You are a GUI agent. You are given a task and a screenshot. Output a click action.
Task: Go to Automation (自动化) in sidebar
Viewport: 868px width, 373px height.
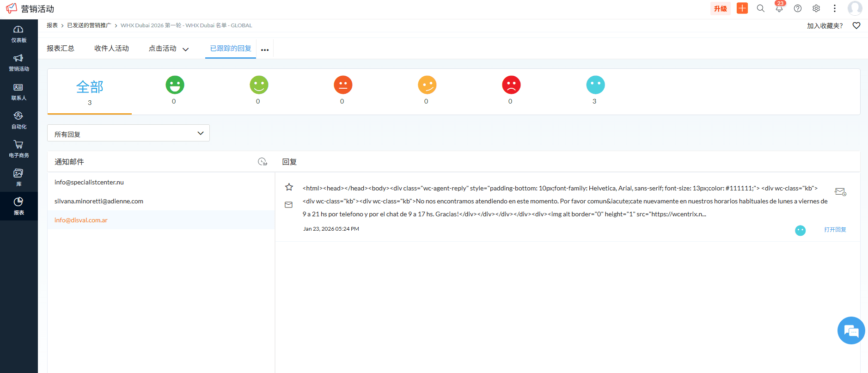pyautogui.click(x=18, y=120)
